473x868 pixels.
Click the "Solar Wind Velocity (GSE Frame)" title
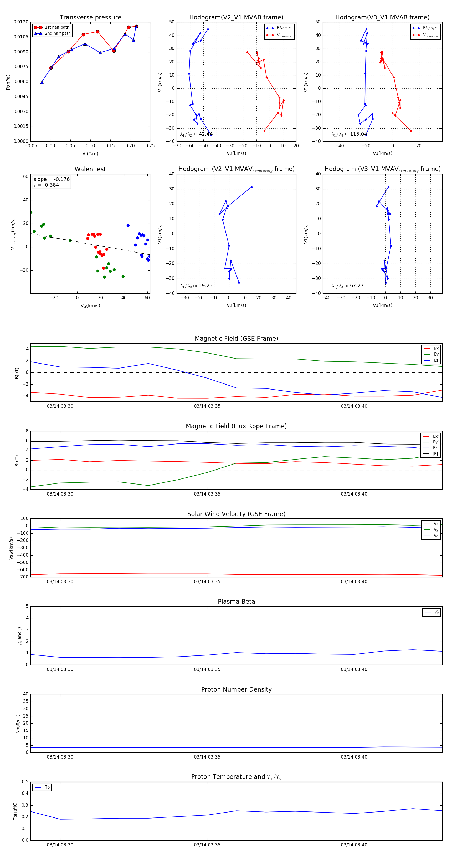pyautogui.click(x=236, y=514)
